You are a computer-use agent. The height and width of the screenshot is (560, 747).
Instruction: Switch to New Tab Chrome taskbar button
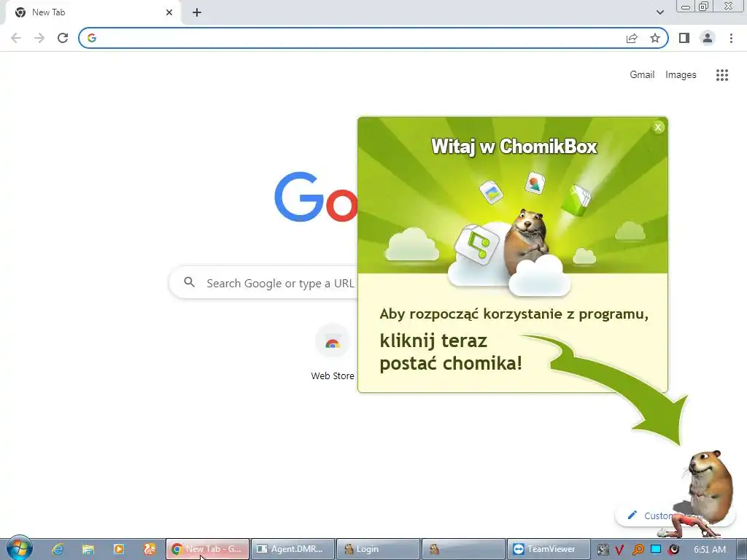(x=207, y=549)
